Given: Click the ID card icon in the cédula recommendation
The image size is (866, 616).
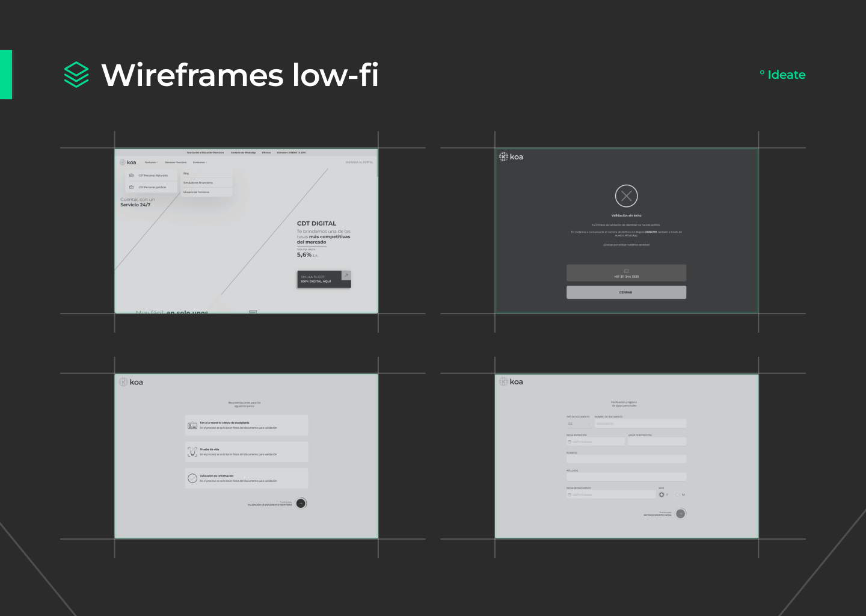Looking at the screenshot, I should (192, 425).
